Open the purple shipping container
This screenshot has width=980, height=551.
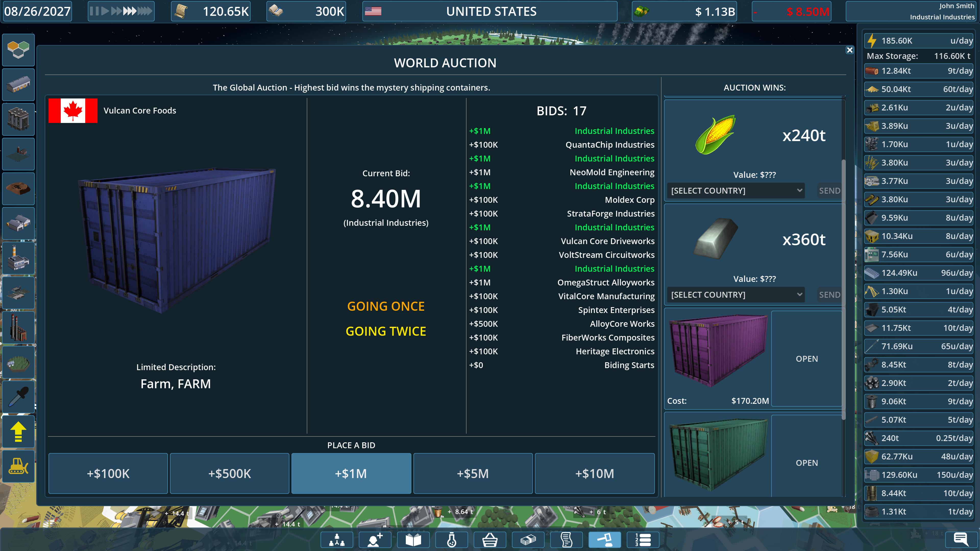tap(806, 359)
